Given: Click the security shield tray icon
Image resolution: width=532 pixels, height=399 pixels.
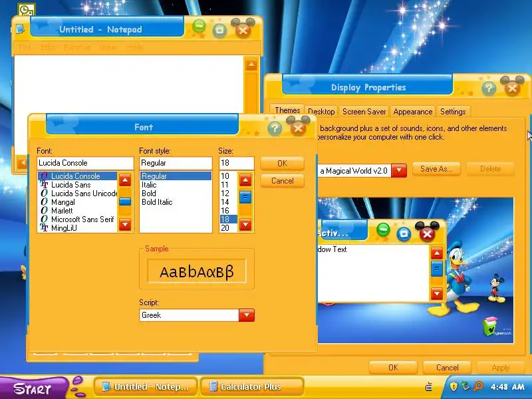Looking at the screenshot, I should (454, 386).
